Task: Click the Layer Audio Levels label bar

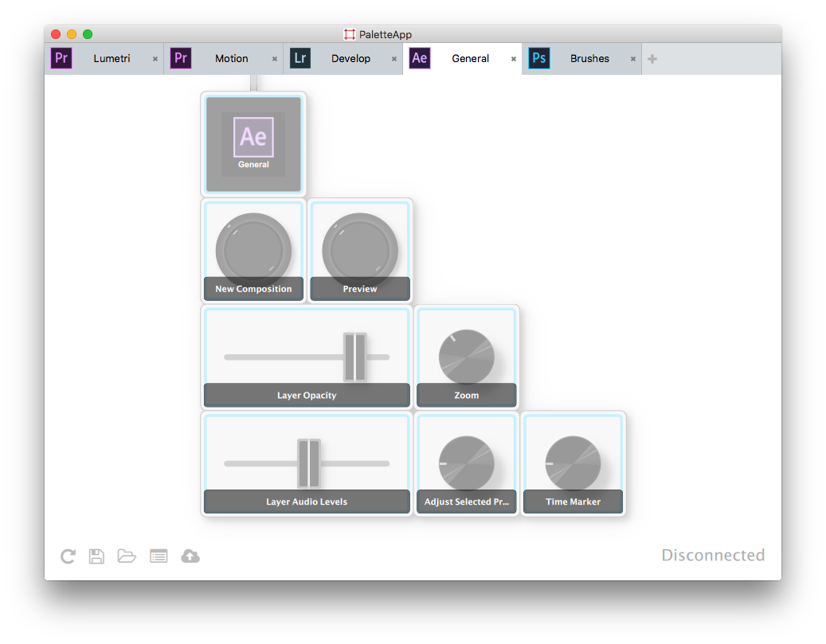Action: point(307,502)
